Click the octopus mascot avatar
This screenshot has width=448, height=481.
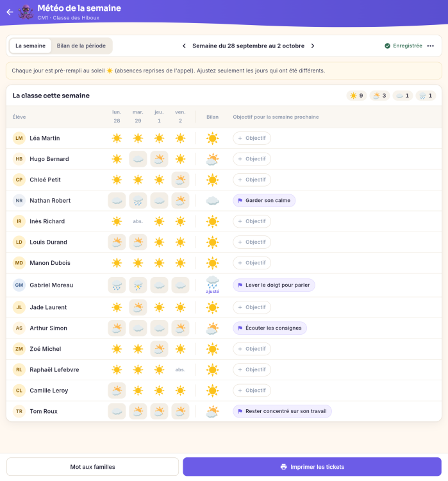click(26, 12)
